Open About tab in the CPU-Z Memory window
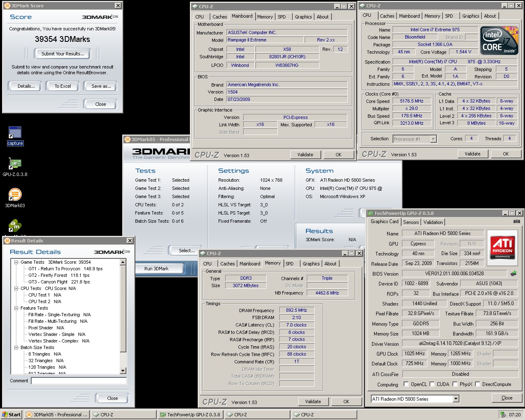 [331, 264]
